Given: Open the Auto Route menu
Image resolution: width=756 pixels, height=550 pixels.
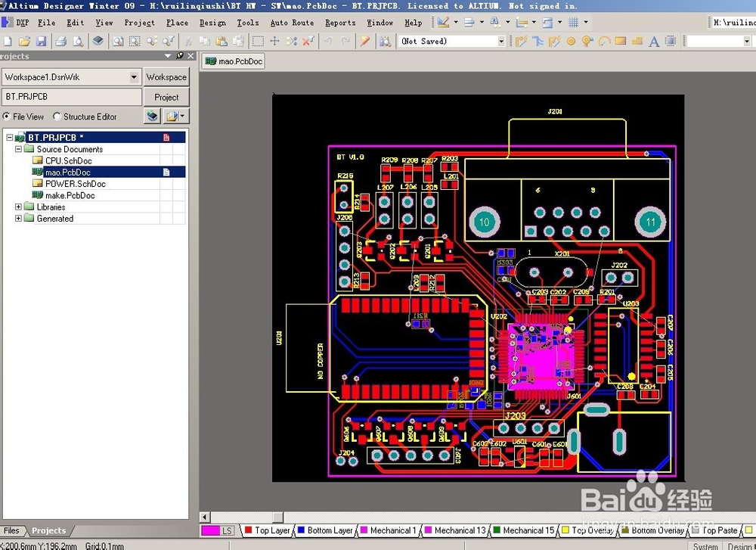Looking at the screenshot, I should click(x=292, y=23).
